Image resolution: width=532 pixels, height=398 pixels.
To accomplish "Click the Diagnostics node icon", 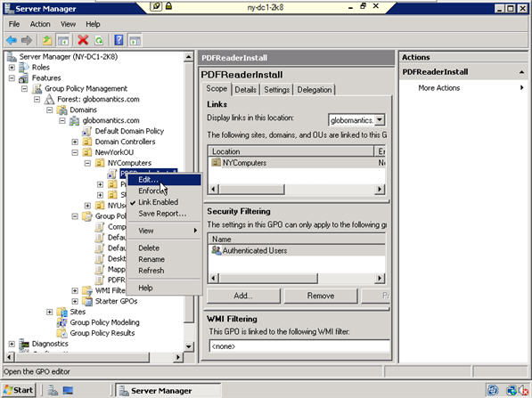I will (x=23, y=344).
